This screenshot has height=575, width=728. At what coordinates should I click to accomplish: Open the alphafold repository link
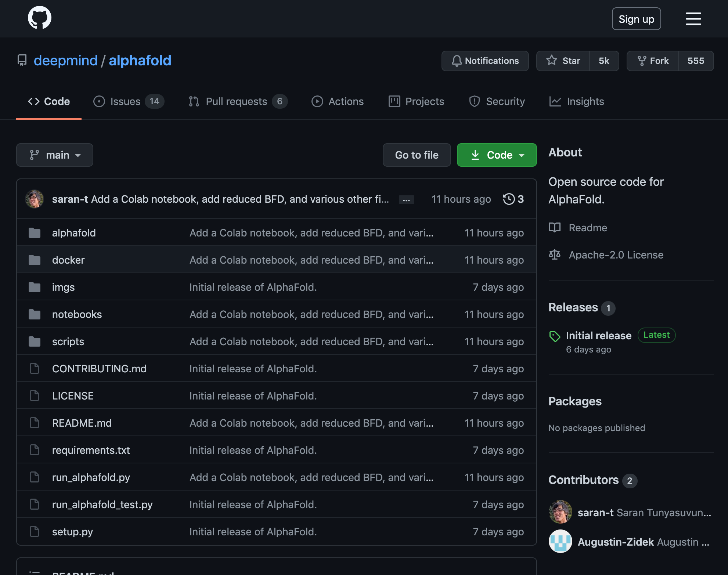pyautogui.click(x=140, y=61)
